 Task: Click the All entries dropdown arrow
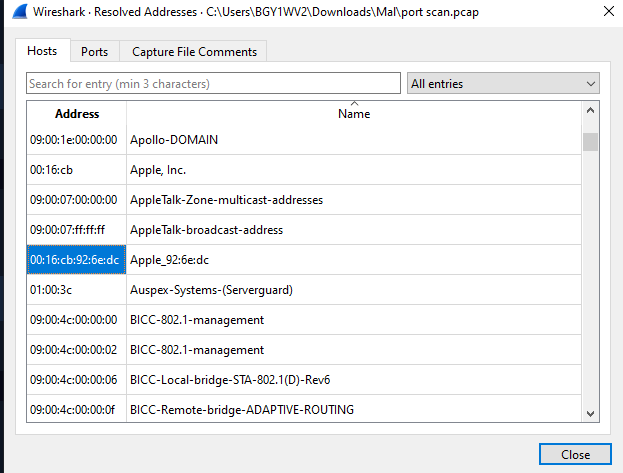pos(590,84)
